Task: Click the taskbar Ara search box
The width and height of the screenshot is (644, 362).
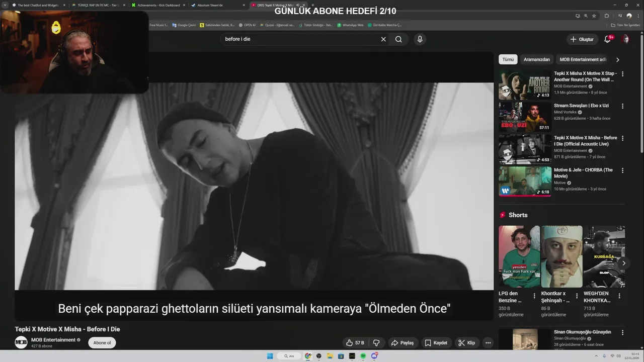Action: click(289, 356)
